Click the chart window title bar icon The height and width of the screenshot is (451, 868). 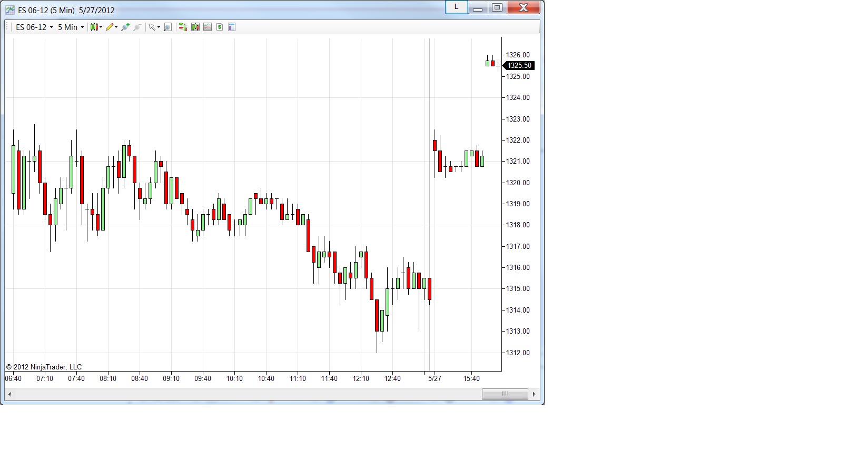[10, 10]
